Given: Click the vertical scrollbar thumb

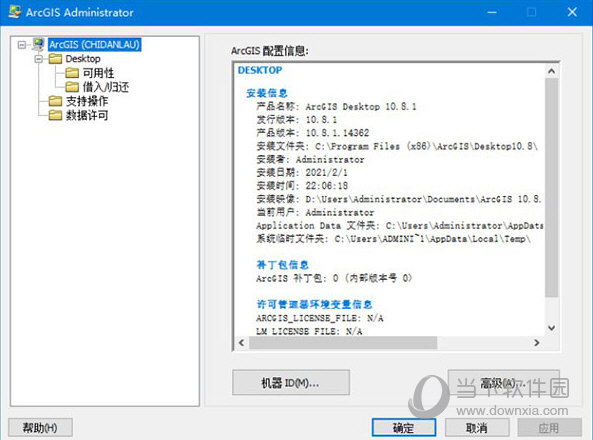Looking at the screenshot, I should point(551,188).
